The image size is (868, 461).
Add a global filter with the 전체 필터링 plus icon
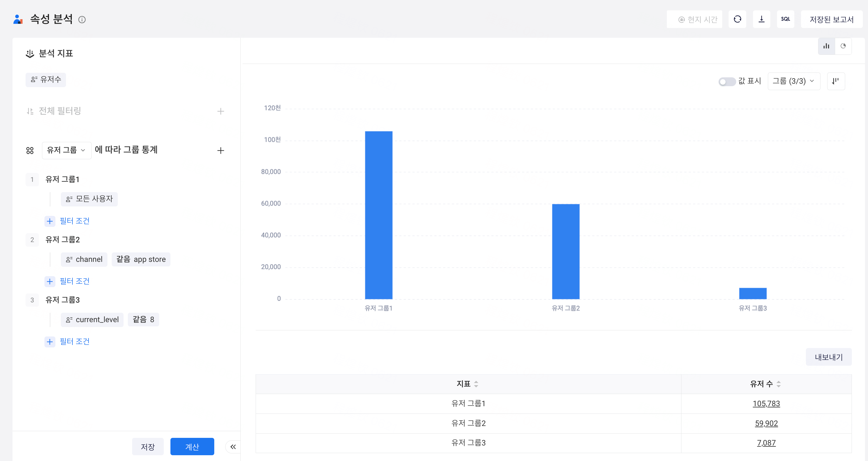[220, 111]
